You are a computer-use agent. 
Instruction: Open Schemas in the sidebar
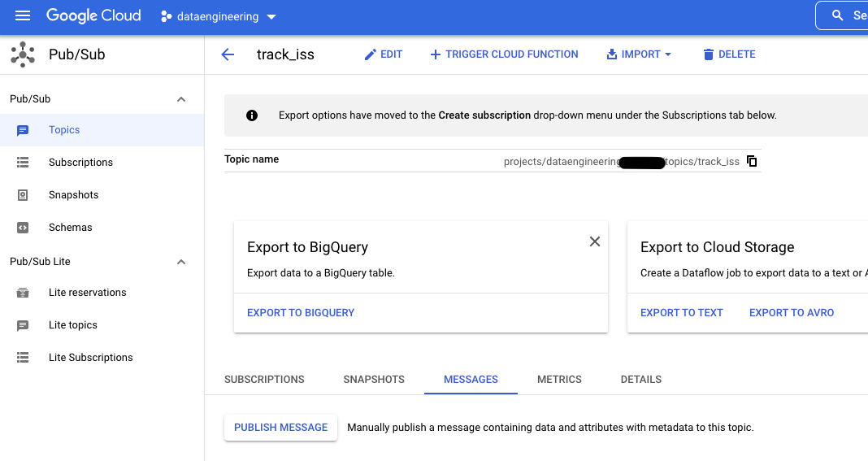pyautogui.click(x=70, y=228)
